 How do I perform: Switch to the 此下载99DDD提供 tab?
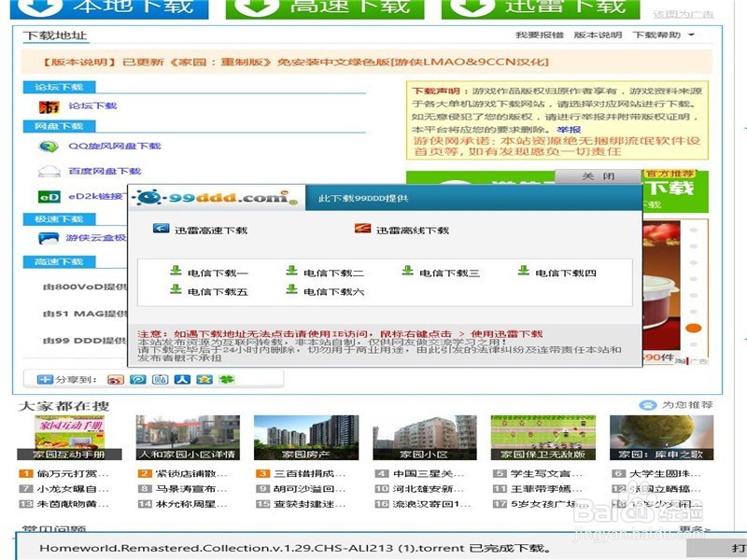click(x=364, y=196)
